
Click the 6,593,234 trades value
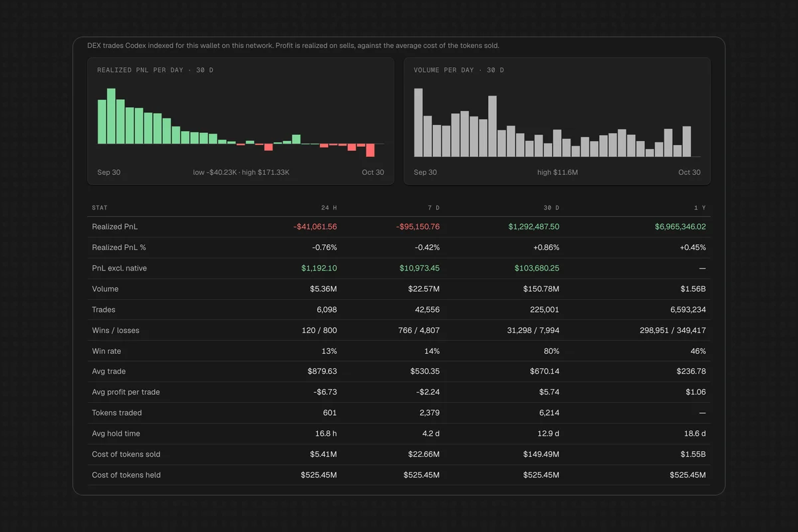point(688,309)
